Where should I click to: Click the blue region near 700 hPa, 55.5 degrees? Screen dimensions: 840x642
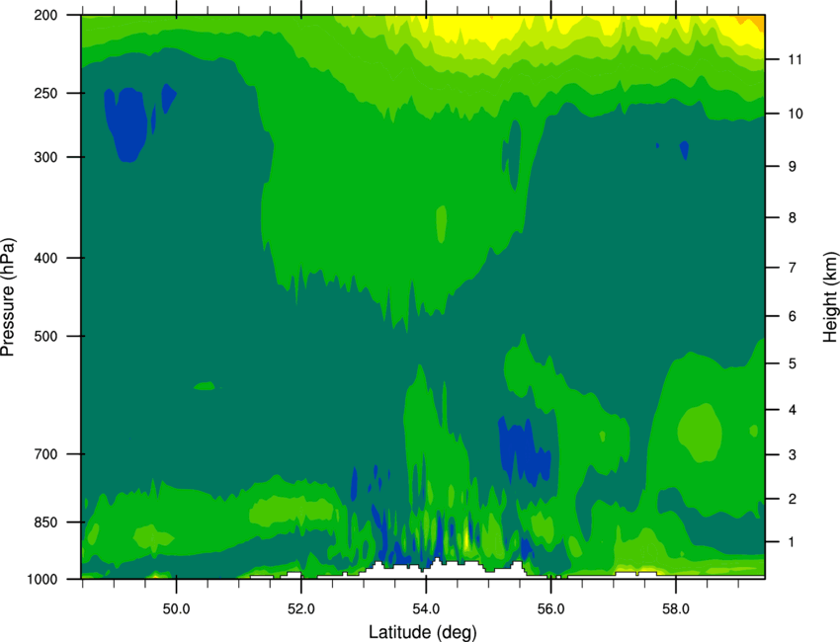click(523, 449)
